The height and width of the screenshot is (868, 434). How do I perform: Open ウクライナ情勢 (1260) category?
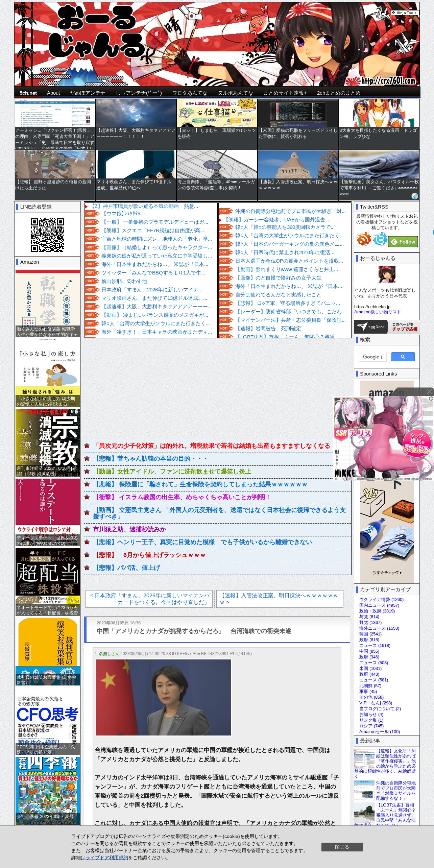pos(381,599)
